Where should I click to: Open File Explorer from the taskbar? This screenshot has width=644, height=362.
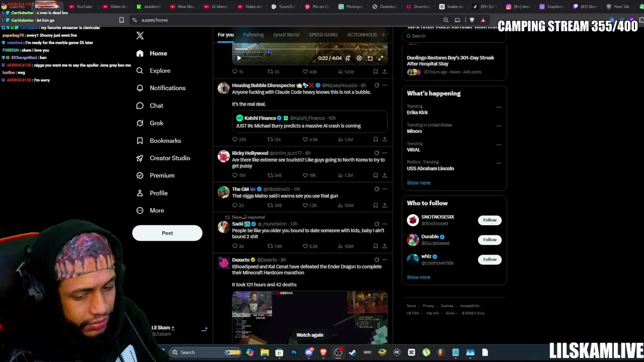[x=265, y=352]
